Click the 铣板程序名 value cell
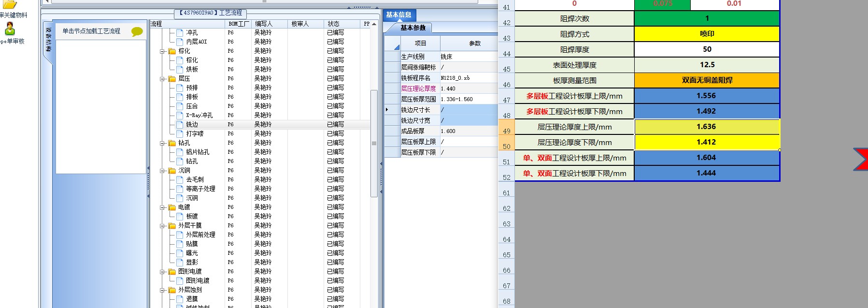Viewport: 868px width, 308px height. [x=469, y=78]
